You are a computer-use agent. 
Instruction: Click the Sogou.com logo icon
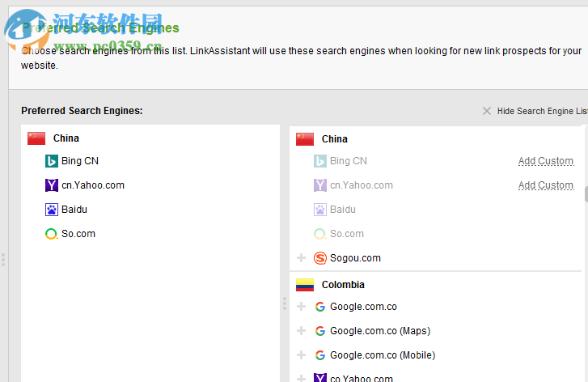(x=319, y=258)
